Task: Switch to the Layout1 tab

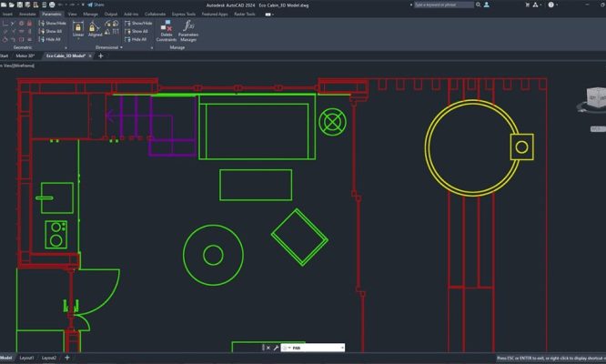Action: [x=27, y=358]
